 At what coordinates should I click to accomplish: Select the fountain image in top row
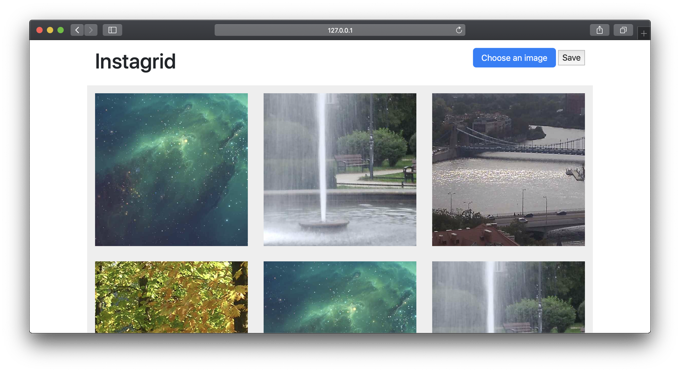tap(340, 170)
